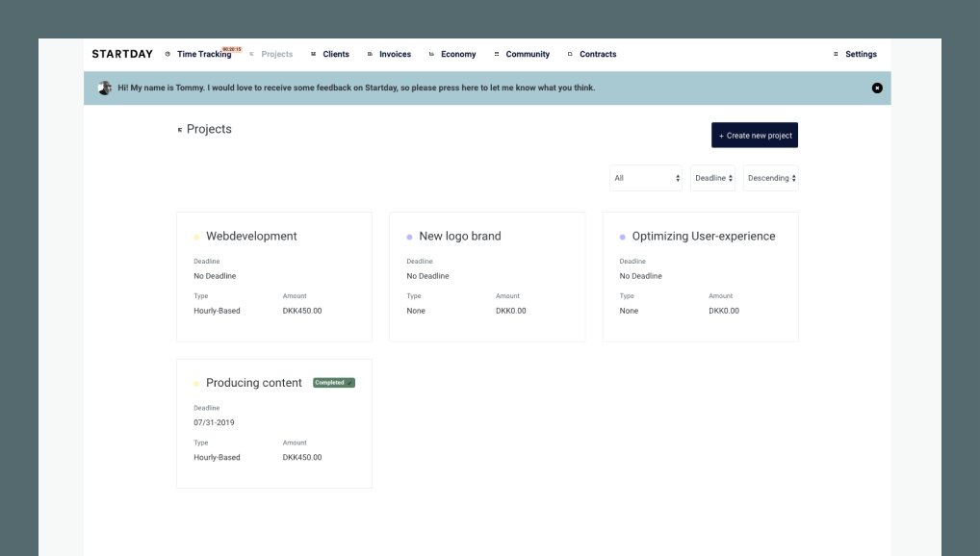
Task: Open the Projects nav item
Action: [x=277, y=55]
